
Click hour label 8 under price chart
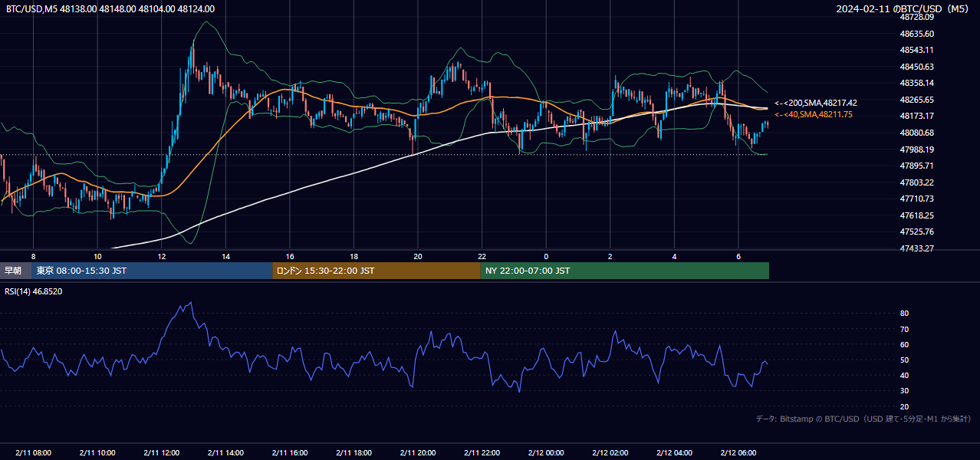33,256
